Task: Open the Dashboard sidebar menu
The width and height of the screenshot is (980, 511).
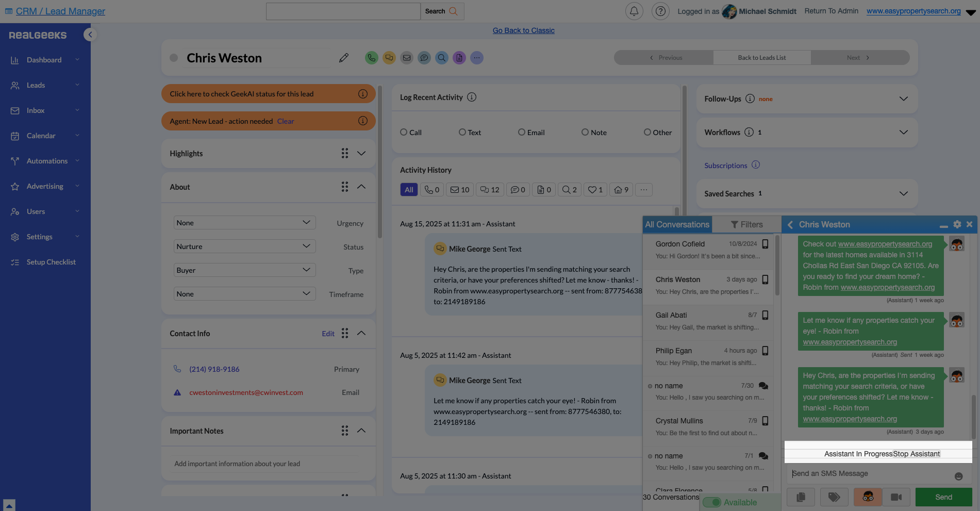Action: (x=45, y=60)
